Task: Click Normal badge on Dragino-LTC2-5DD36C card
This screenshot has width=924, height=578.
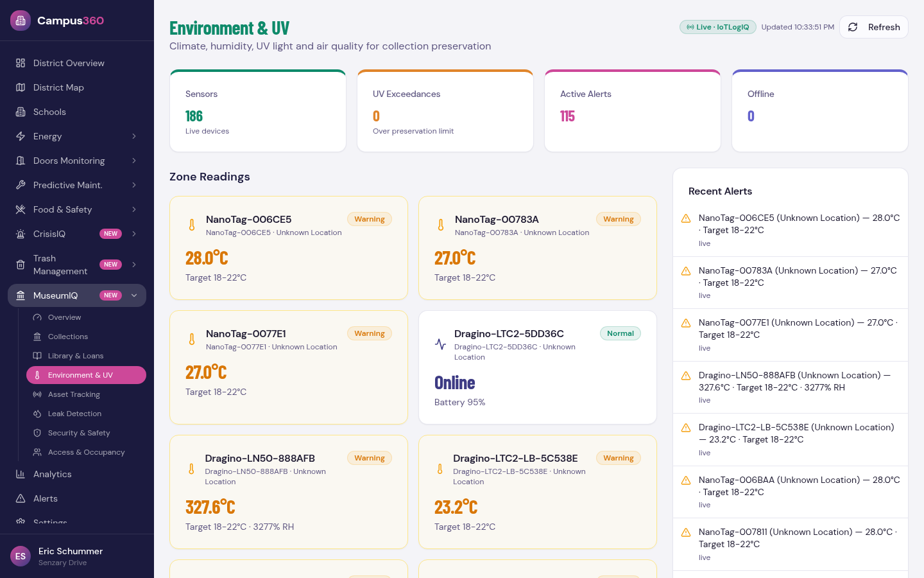Action: 620,333
